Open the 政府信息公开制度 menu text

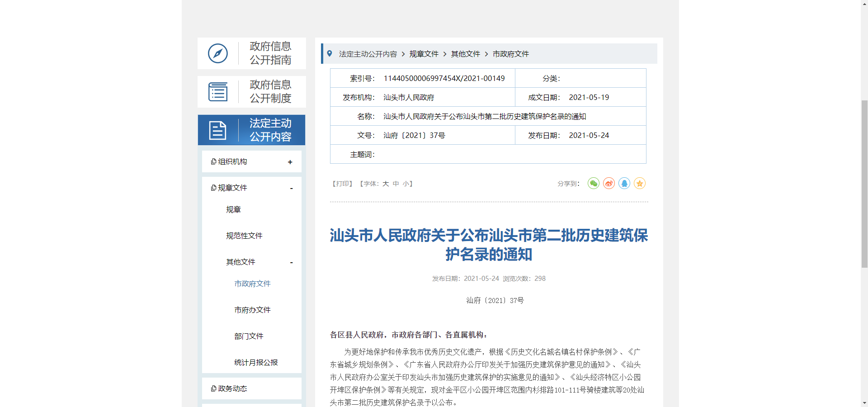pos(270,91)
